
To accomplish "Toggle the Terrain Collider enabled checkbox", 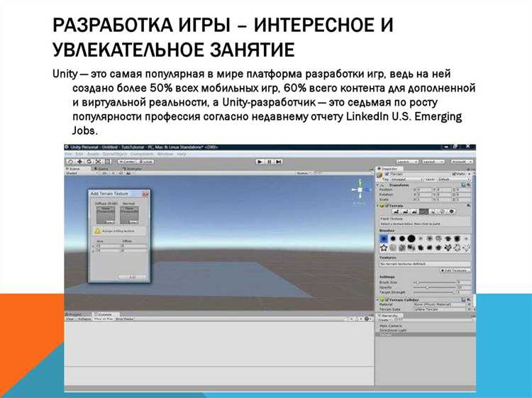I will [x=386, y=300].
